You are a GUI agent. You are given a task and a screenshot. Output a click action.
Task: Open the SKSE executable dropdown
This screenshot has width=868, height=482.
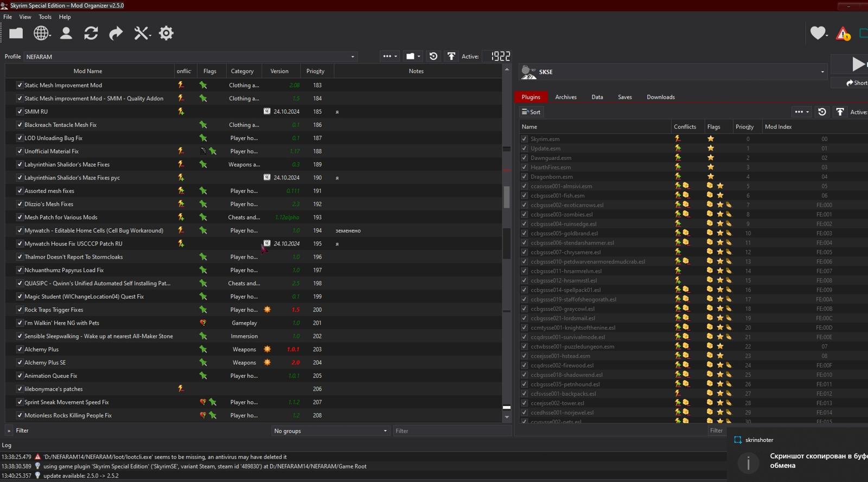pos(673,72)
